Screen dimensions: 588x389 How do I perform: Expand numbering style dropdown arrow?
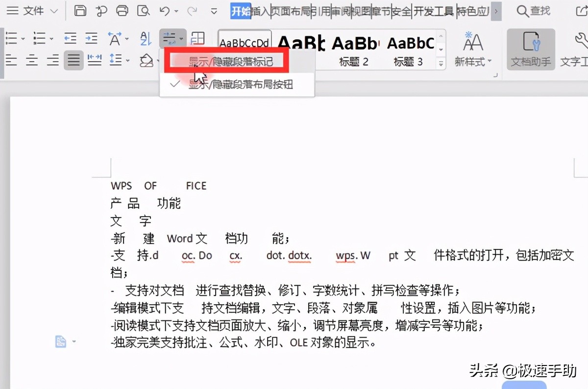51,39
